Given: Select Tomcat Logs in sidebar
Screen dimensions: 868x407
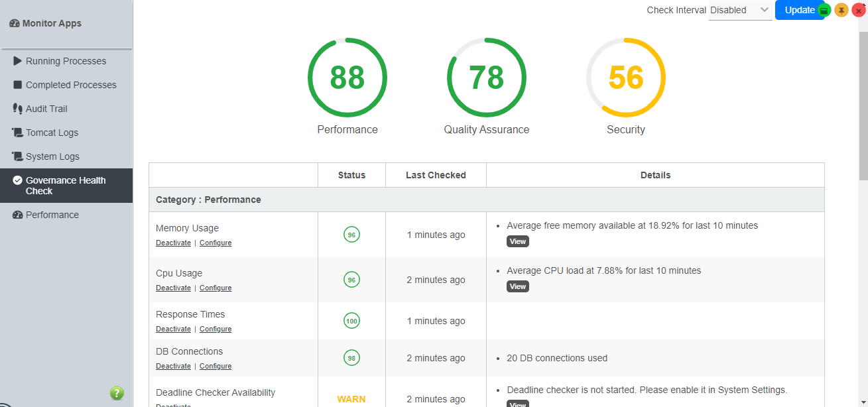Looking at the screenshot, I should (52, 133).
